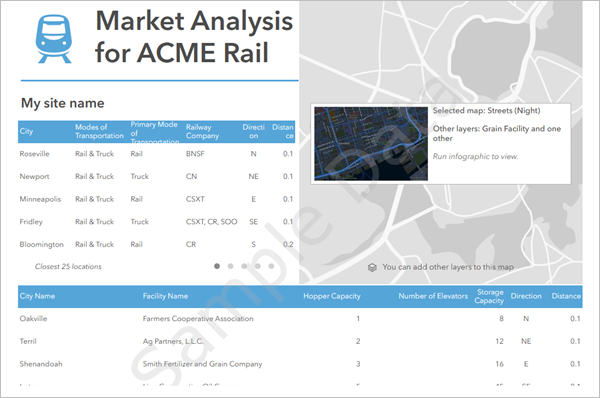
Task: Select the Bloomington row
Action: tap(157, 244)
